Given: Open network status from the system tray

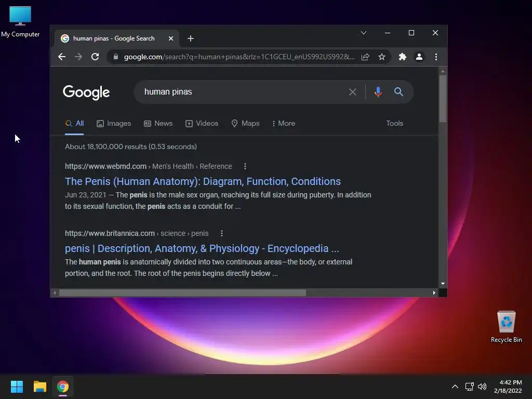Looking at the screenshot, I should (x=469, y=387).
